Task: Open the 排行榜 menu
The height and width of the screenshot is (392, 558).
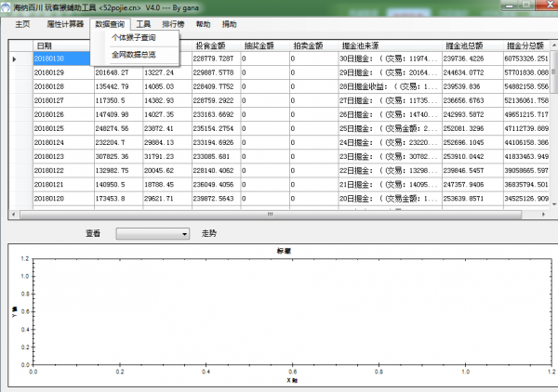Action: point(174,24)
